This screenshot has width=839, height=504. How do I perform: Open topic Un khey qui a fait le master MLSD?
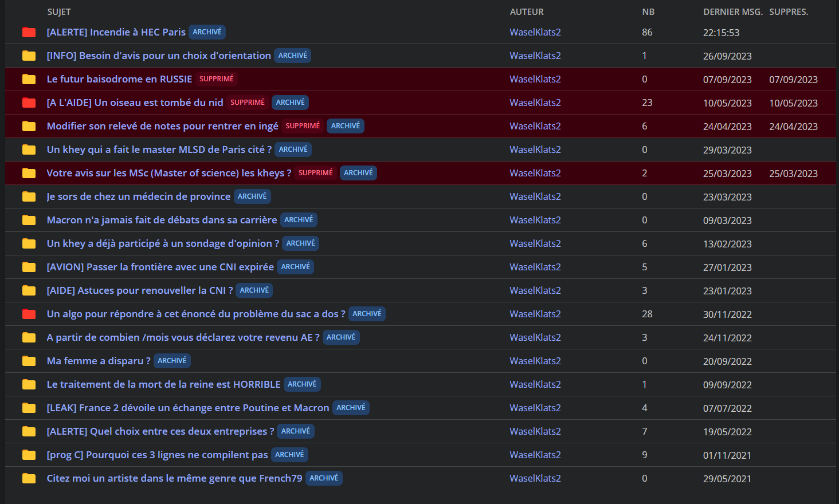(159, 149)
